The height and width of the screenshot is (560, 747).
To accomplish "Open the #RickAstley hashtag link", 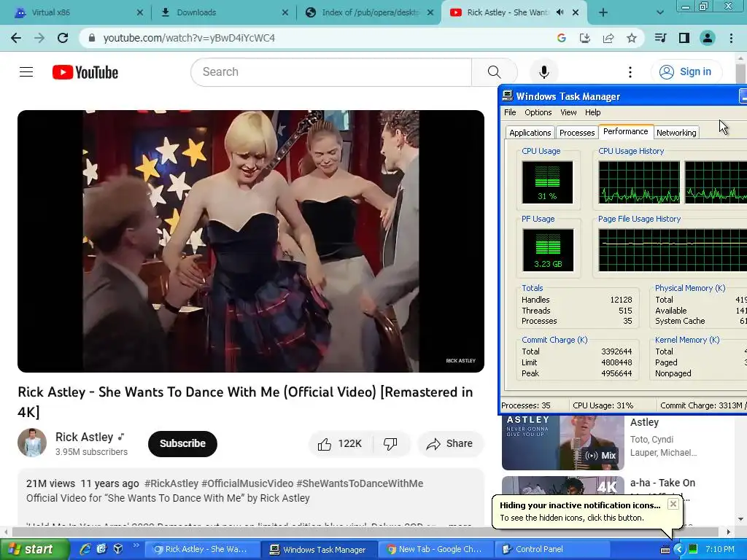I will [x=171, y=484].
